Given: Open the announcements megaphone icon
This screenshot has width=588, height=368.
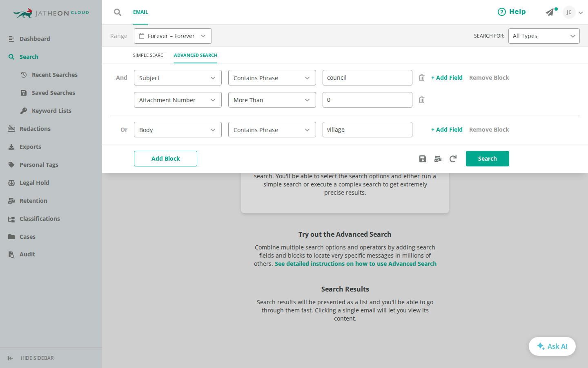Looking at the screenshot, I should [550, 12].
